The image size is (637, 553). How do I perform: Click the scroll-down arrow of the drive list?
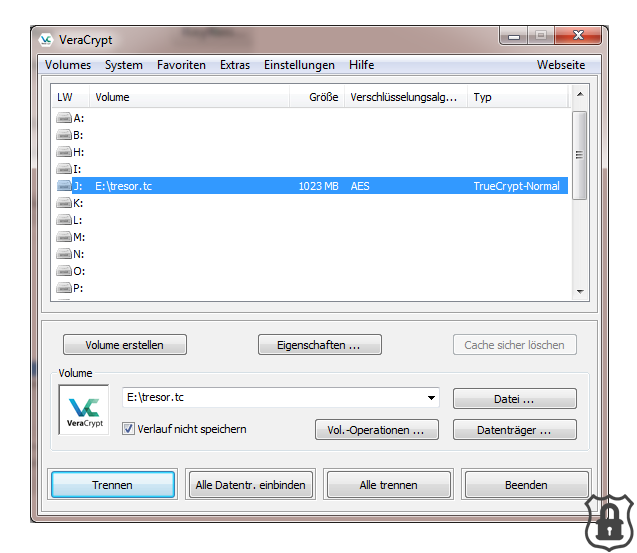(x=580, y=291)
